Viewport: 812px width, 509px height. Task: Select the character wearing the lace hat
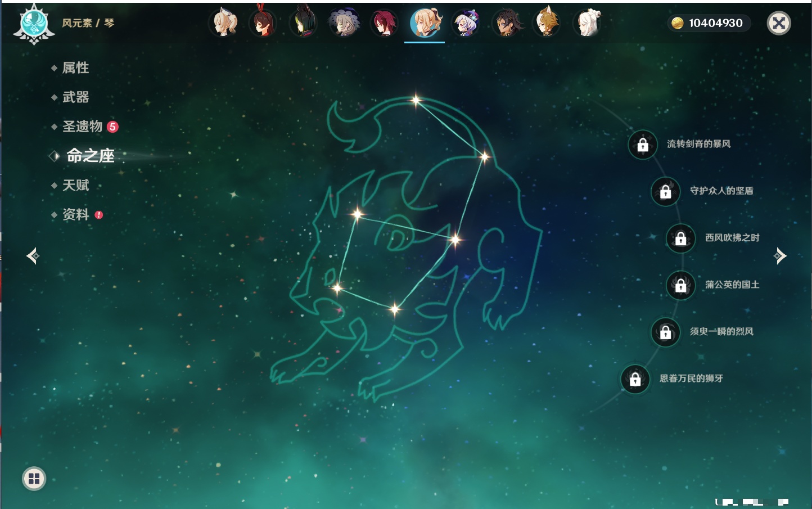pos(344,24)
